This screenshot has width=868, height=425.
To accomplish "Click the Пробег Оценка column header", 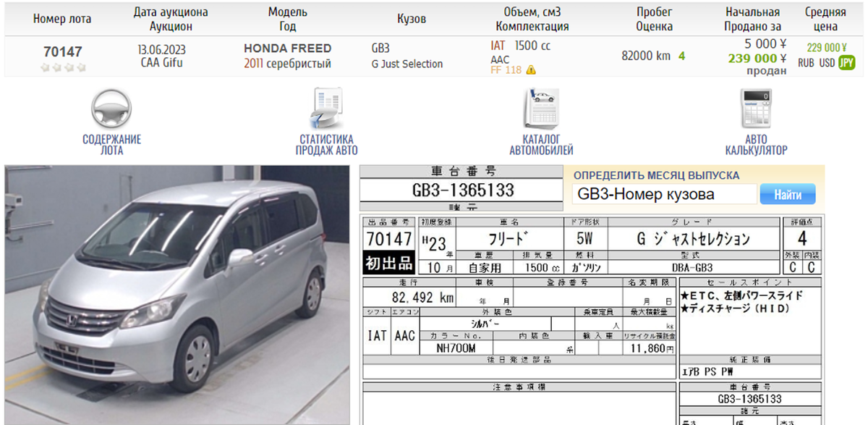I will tap(655, 19).
